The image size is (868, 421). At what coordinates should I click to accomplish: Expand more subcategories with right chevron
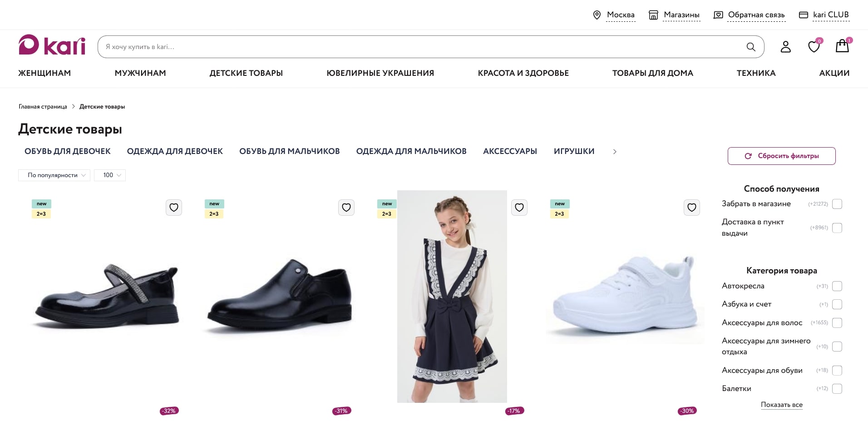click(x=615, y=152)
